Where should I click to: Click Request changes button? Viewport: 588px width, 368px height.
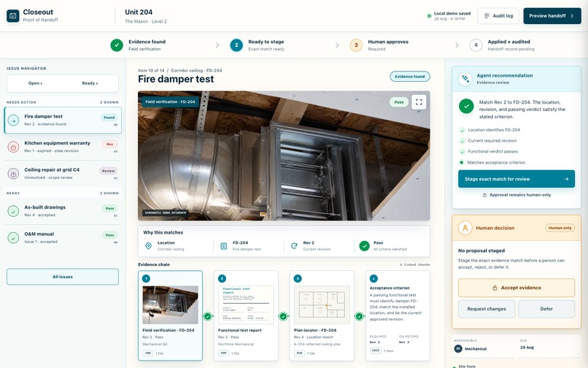[487, 309]
